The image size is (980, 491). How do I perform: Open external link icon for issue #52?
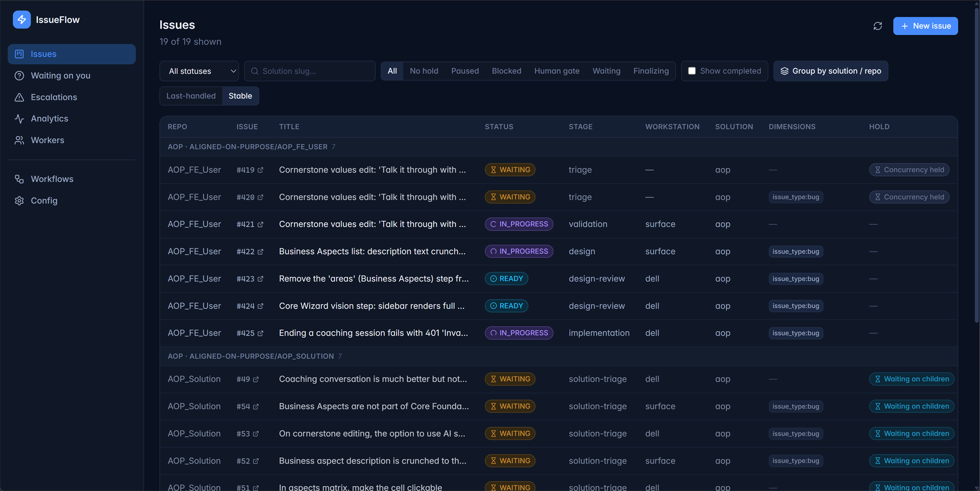tap(256, 461)
